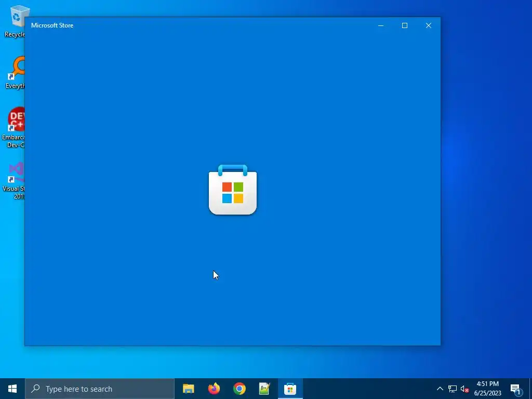Select the Recycle Bin desktop icon
This screenshot has width=532, height=399.
click(14, 21)
